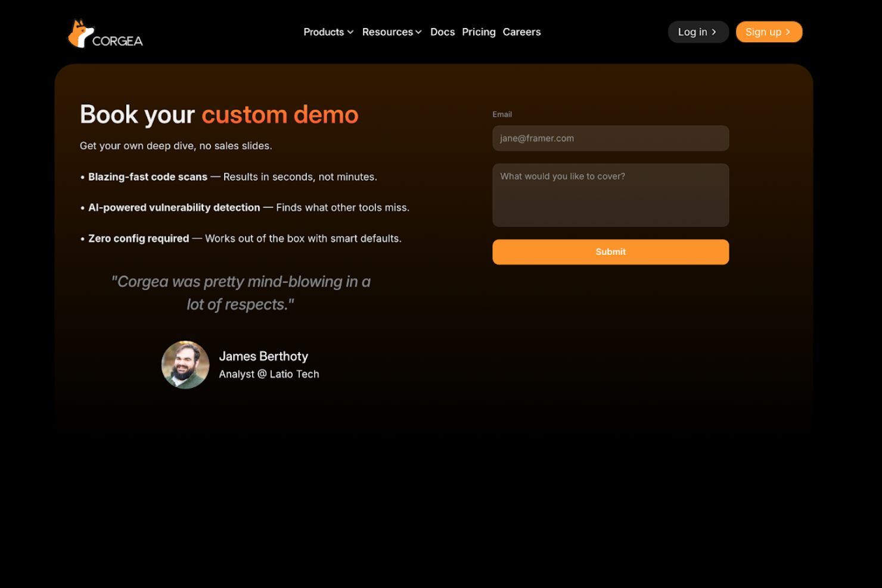The height and width of the screenshot is (588, 882).
Task: Select the Docs navigation item
Action: [442, 32]
